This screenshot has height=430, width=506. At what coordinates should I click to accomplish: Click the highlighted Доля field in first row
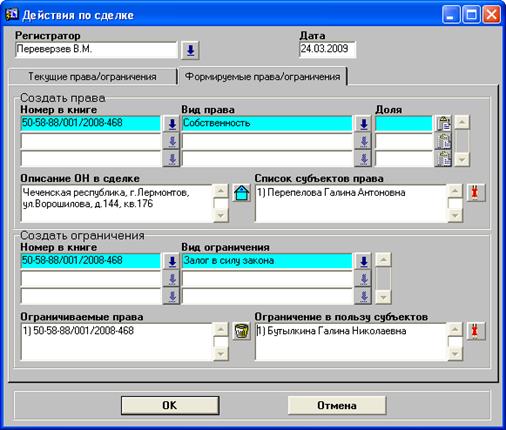(x=404, y=124)
